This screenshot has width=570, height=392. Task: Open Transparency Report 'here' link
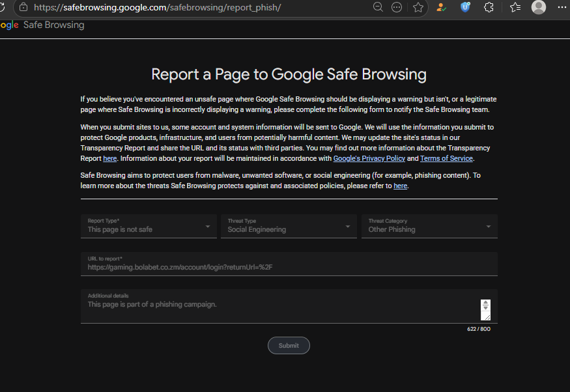point(110,158)
